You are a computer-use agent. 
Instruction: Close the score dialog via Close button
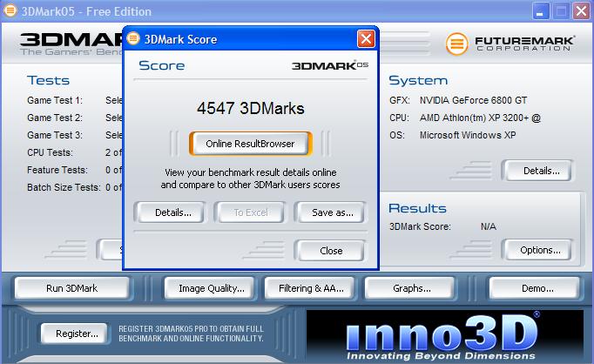pyautogui.click(x=331, y=251)
